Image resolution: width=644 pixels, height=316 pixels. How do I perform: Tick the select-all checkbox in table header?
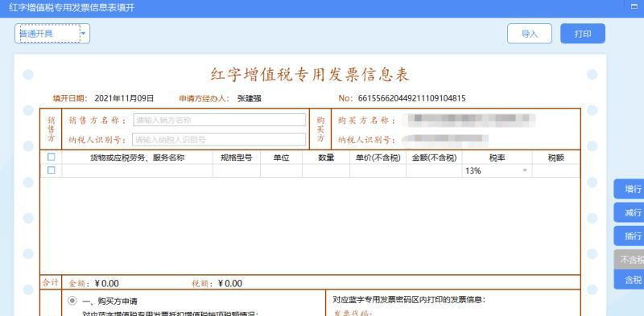coord(52,157)
